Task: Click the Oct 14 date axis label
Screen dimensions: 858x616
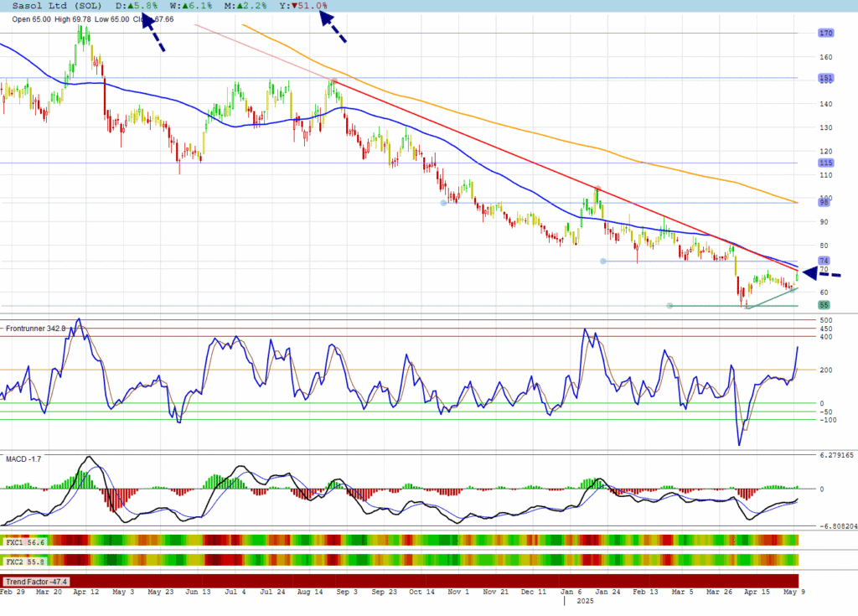Action: pos(421,592)
